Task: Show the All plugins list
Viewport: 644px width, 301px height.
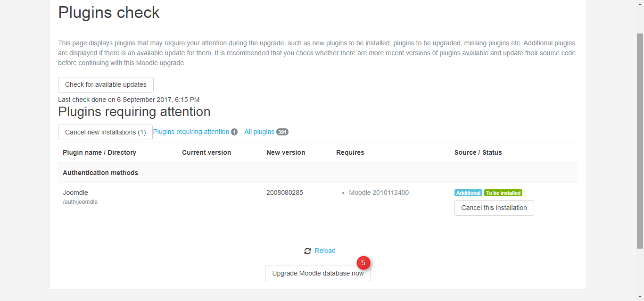Action: 259,132
